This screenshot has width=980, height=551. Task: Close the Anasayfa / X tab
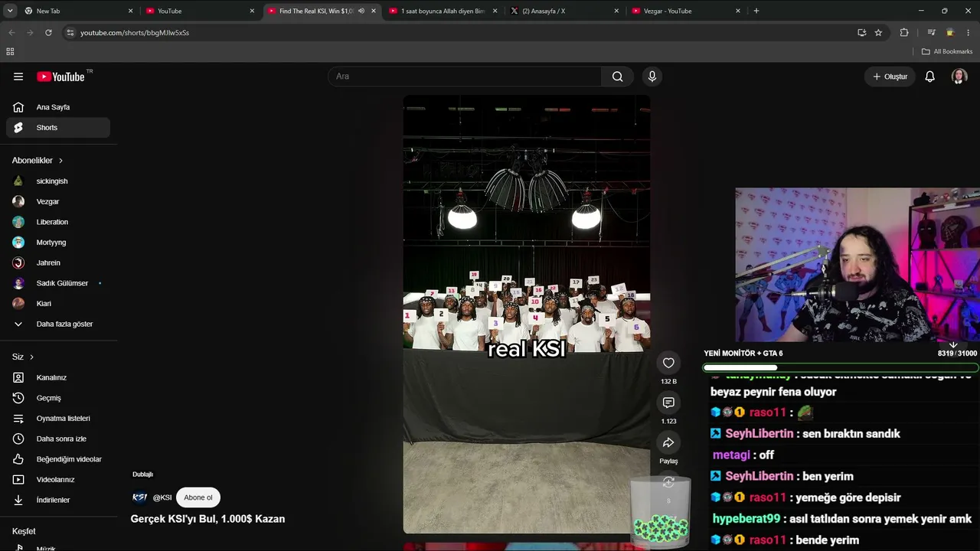coord(616,11)
